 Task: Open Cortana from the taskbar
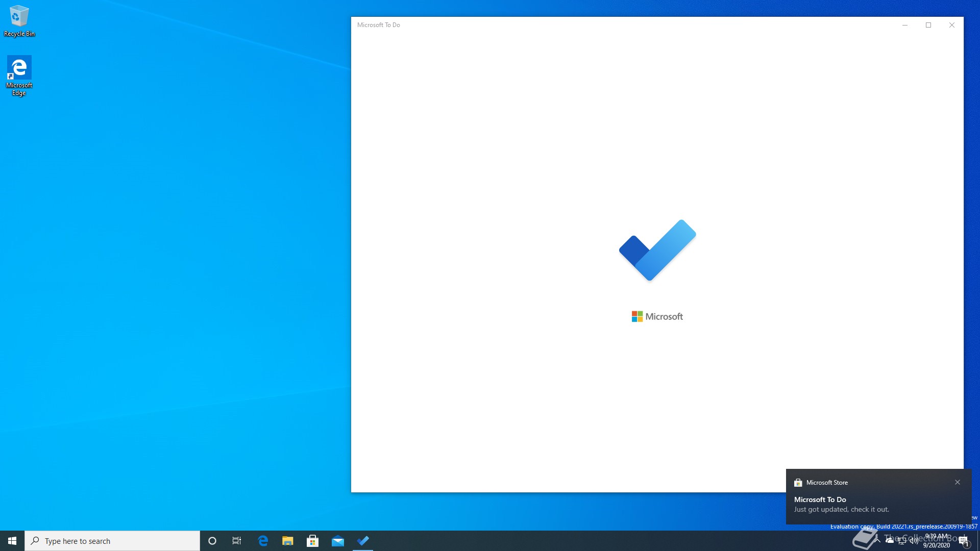tap(212, 541)
